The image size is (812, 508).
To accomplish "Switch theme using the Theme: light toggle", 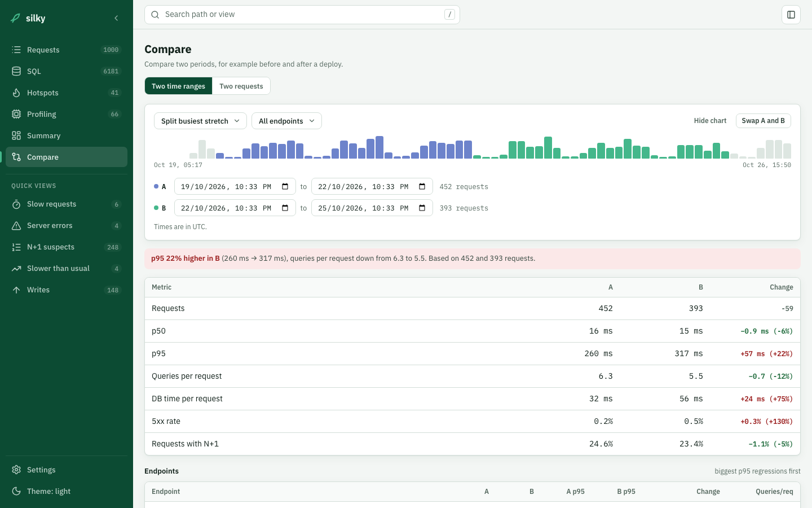I will (67, 491).
